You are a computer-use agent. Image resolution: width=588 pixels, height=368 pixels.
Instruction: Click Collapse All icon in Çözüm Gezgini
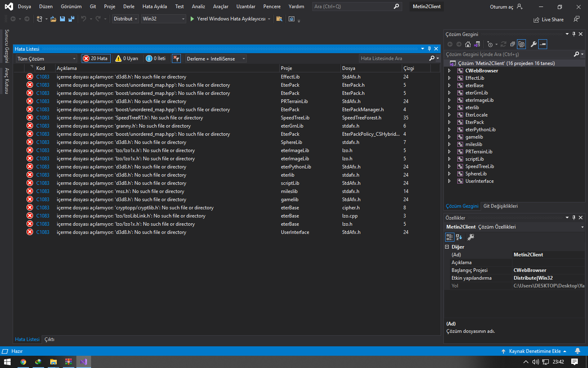[x=512, y=44]
